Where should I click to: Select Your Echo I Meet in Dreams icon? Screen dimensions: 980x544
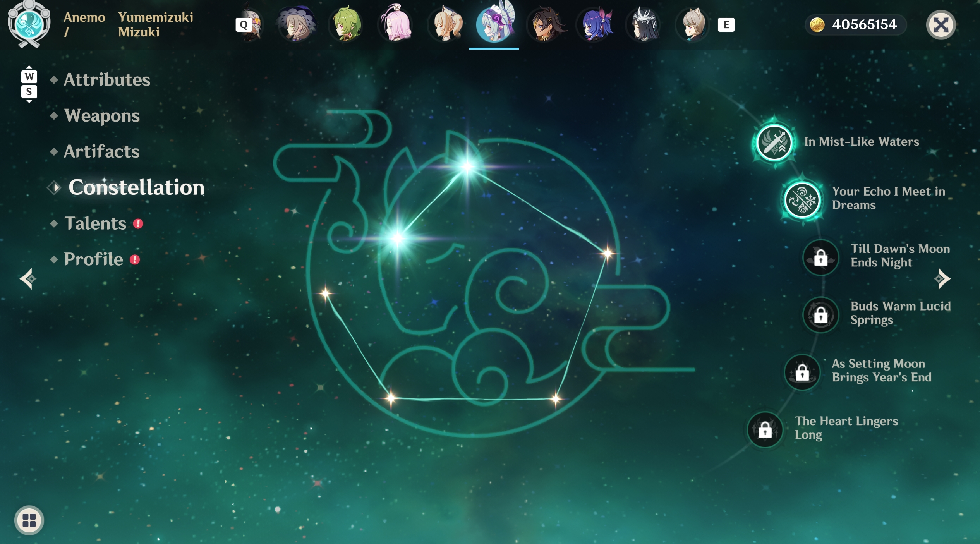(x=802, y=200)
